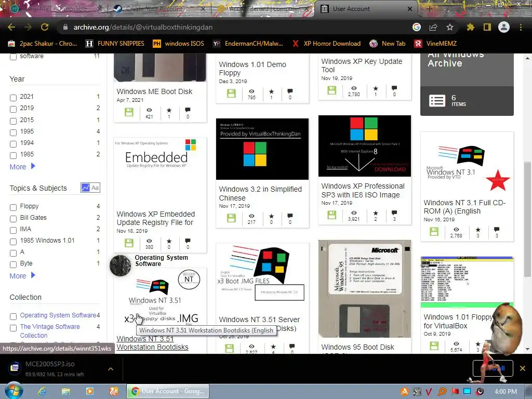Check the 1995 year filter
The width and height of the screenshot is (532, 399).
13,132
